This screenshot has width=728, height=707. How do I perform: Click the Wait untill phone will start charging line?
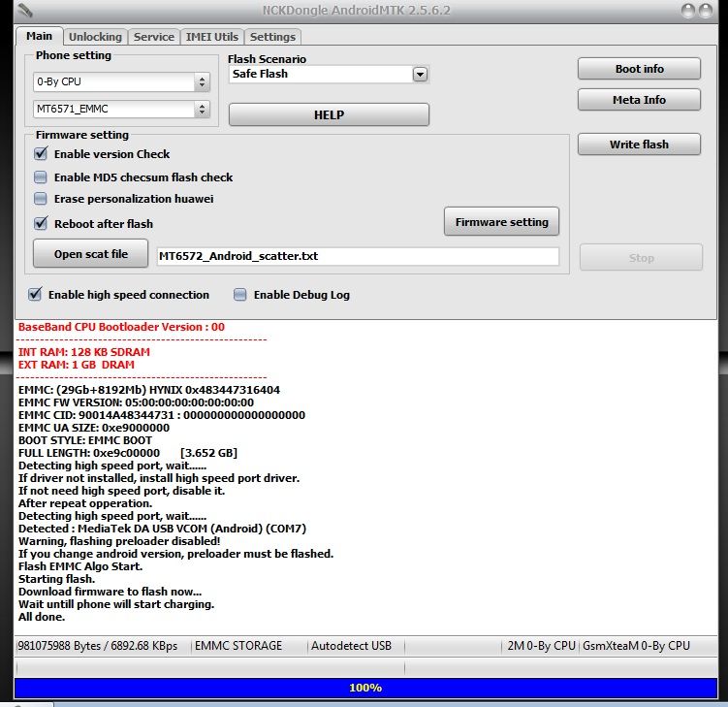[x=116, y=604]
